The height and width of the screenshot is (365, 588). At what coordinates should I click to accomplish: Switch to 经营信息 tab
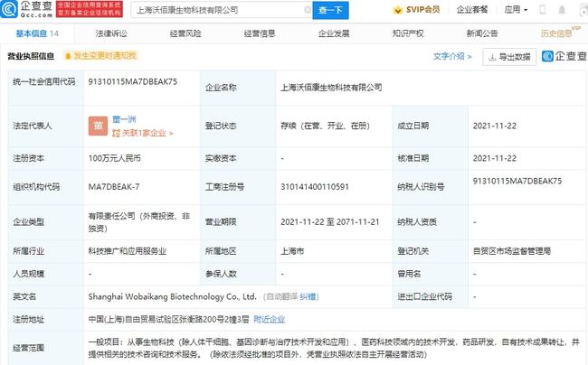[260, 33]
